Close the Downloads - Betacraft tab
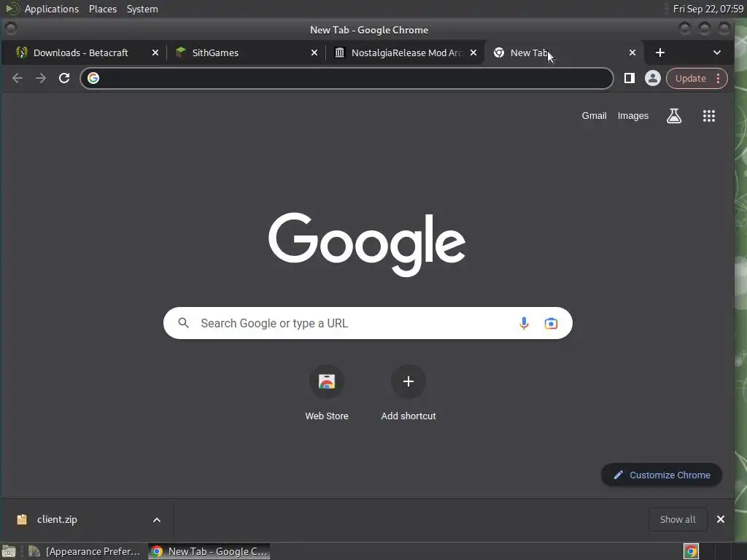Screen dimensions: 747x560 [155, 52]
